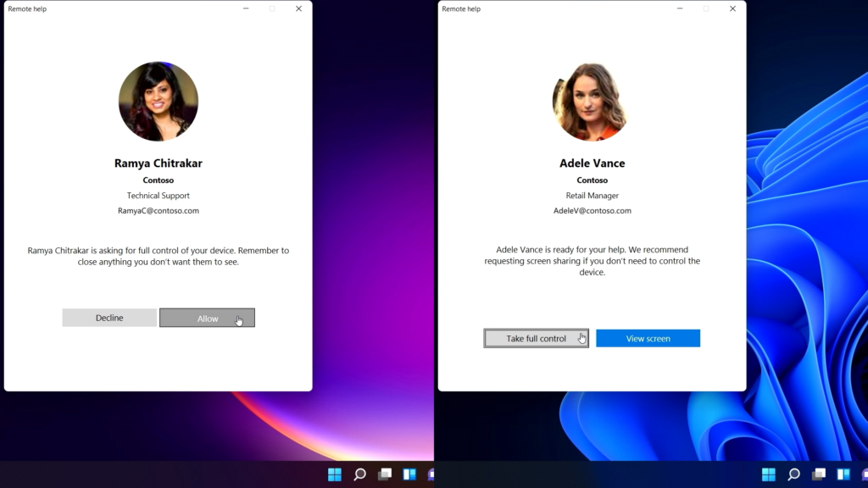Open Windows Search on the right taskbar

pos(793,474)
